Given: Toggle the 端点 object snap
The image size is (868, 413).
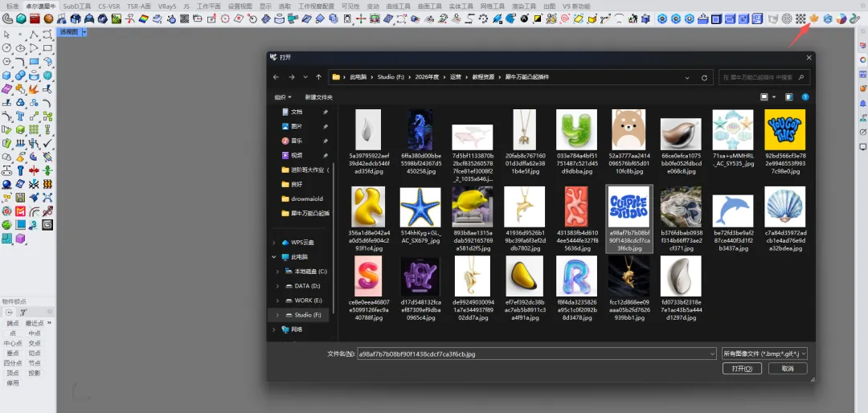Looking at the screenshot, I should point(13,323).
